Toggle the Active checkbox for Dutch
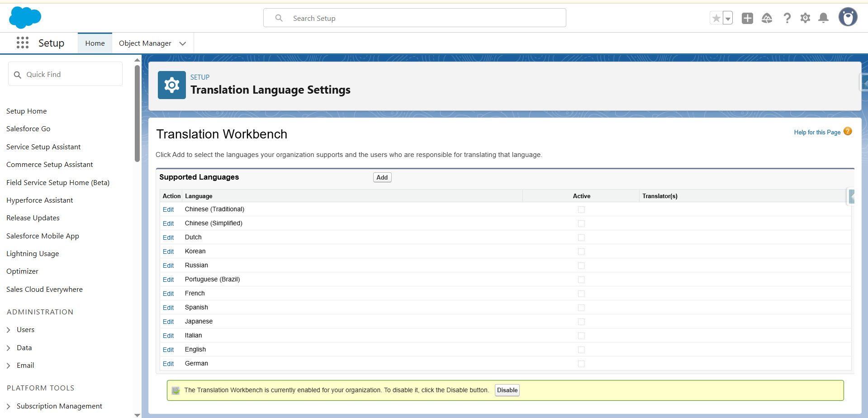 pyautogui.click(x=581, y=237)
